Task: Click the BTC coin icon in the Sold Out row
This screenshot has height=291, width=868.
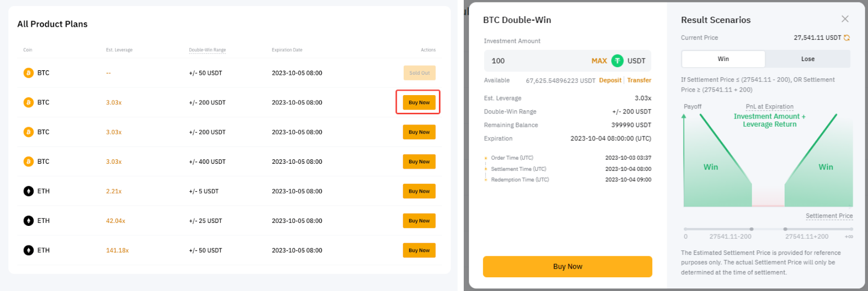Action: click(x=28, y=73)
